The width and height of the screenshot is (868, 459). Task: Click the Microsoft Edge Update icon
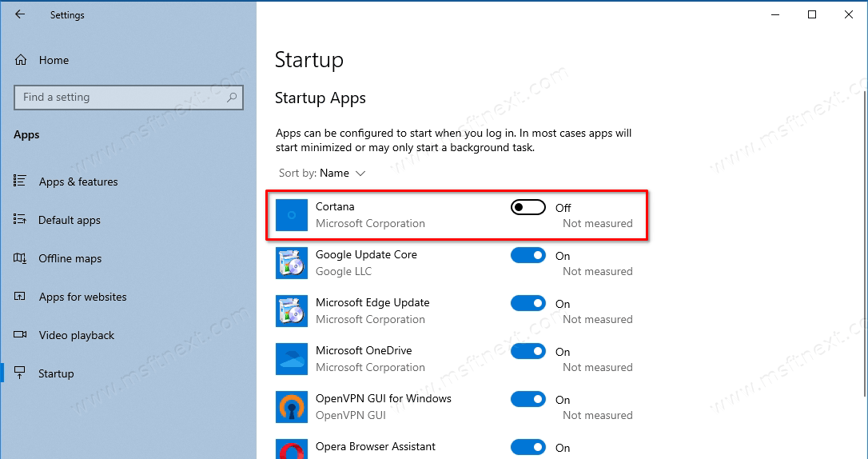292,311
